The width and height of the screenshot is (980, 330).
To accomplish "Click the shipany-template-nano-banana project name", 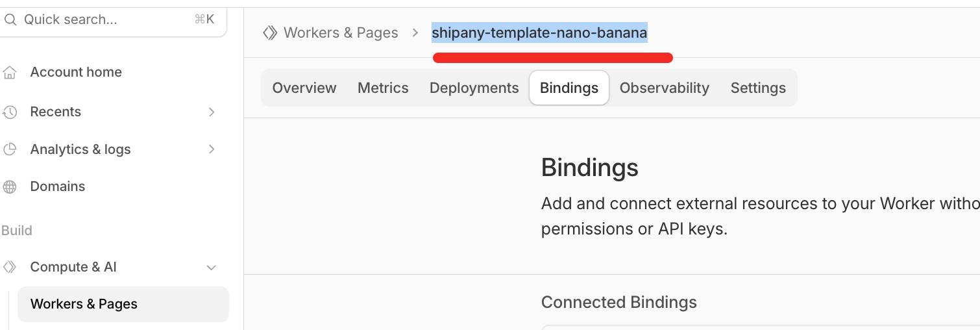I will tap(539, 32).
